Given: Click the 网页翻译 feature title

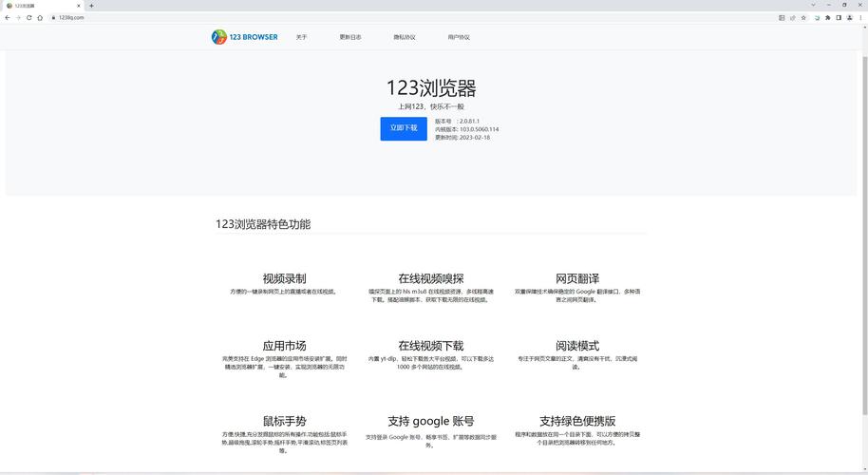Looking at the screenshot, I should pos(577,278).
